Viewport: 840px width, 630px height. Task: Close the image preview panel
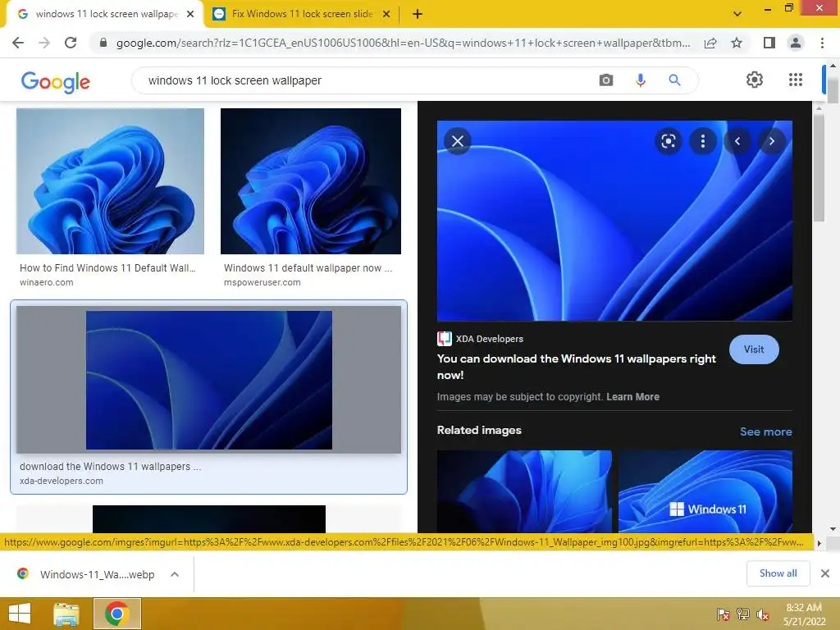click(458, 141)
